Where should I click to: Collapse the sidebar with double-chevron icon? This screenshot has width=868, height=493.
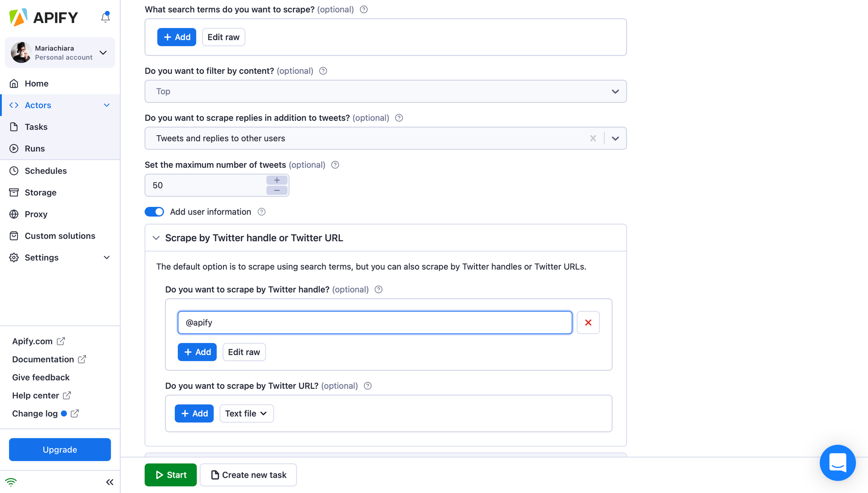[x=110, y=482]
